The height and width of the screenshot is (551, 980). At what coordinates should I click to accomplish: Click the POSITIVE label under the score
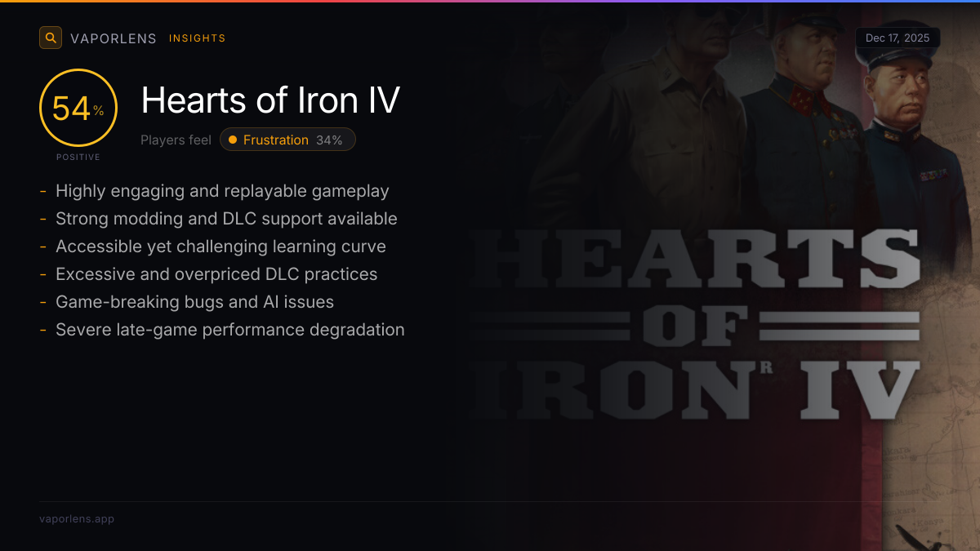(78, 157)
